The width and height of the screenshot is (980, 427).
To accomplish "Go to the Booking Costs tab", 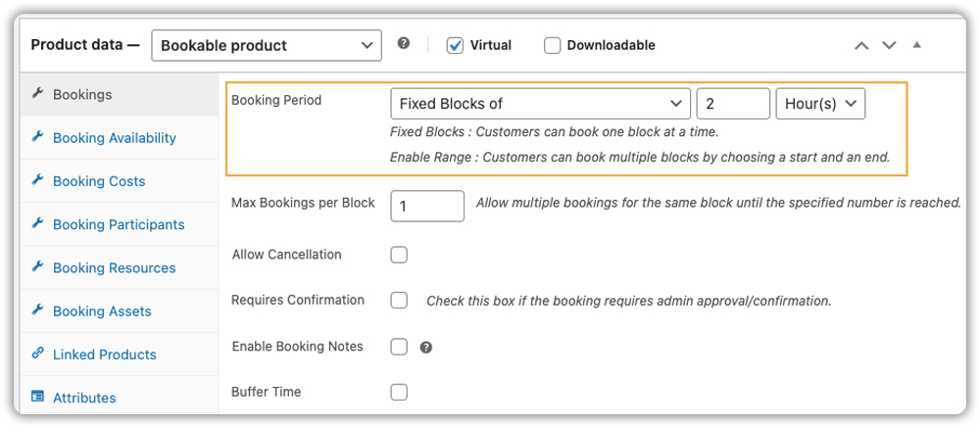I will (x=120, y=181).
